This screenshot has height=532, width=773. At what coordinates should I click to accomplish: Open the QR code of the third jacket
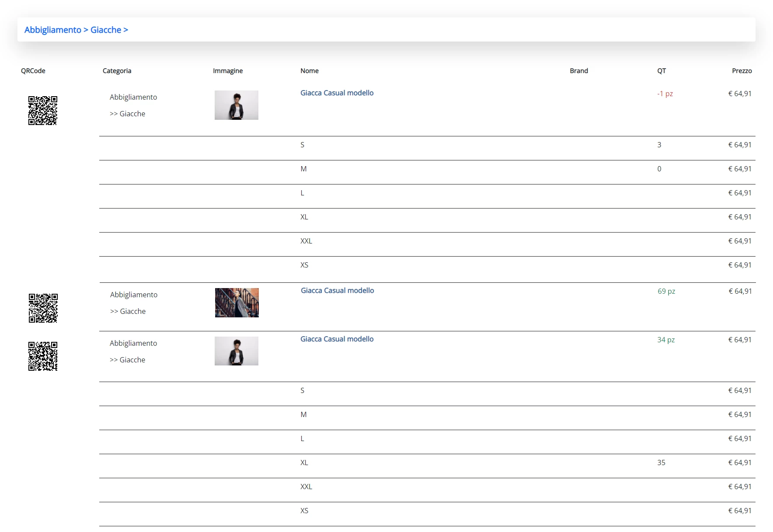[x=43, y=356]
